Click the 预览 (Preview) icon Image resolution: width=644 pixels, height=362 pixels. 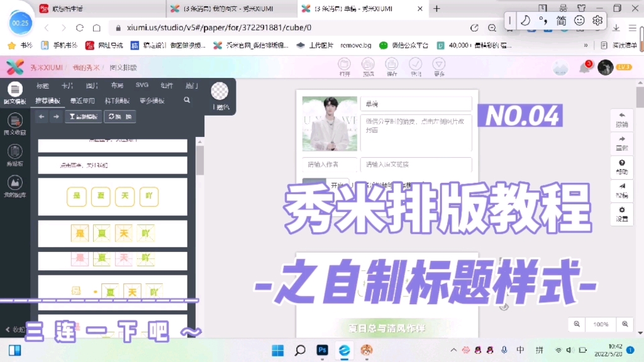pyautogui.click(x=368, y=66)
